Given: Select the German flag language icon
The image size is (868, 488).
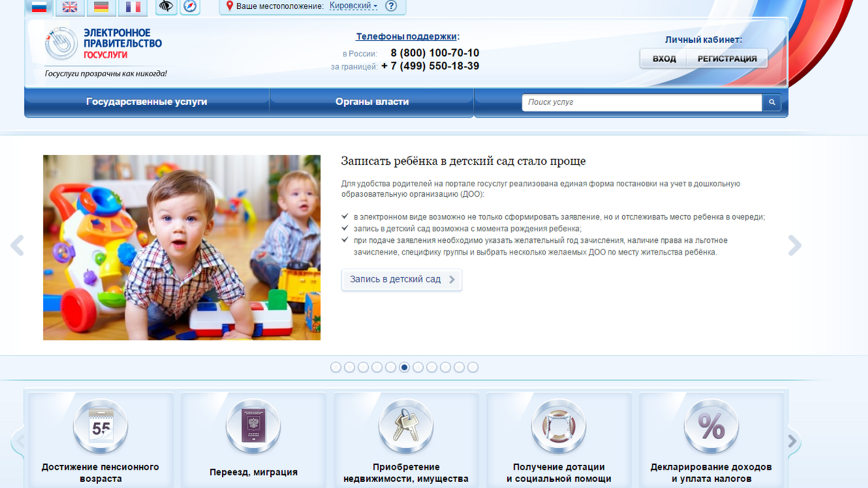Looking at the screenshot, I should point(101,7).
